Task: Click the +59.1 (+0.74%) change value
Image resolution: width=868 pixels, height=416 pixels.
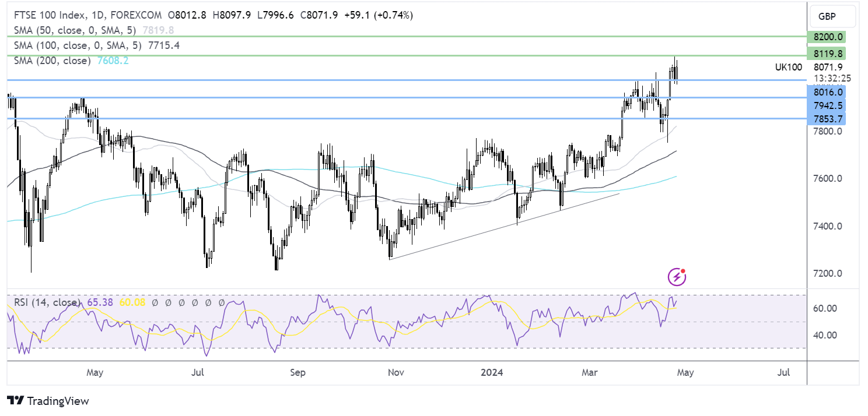Action: 379,16
